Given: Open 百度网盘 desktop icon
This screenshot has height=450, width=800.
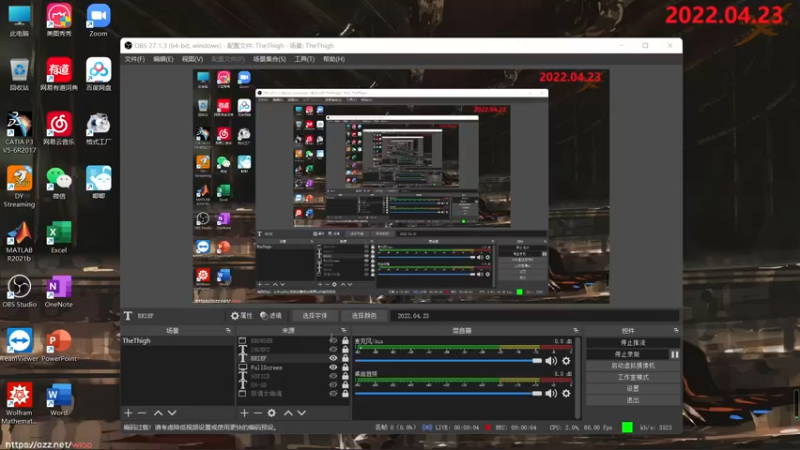Looking at the screenshot, I should click(98, 74).
